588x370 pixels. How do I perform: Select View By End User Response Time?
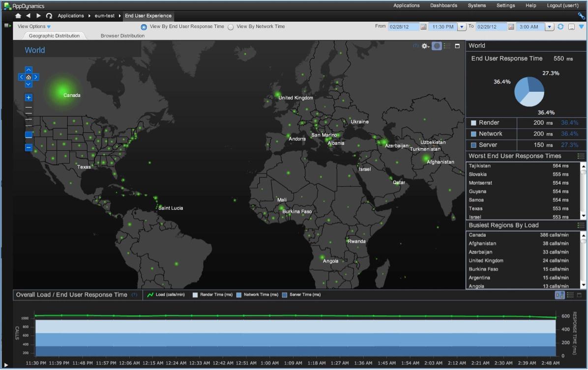[144, 27]
